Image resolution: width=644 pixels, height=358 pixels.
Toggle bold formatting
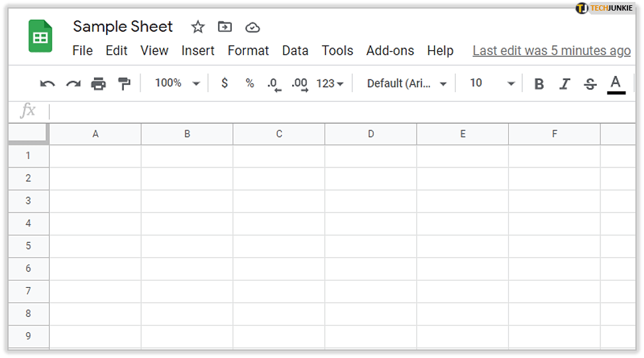(x=539, y=84)
